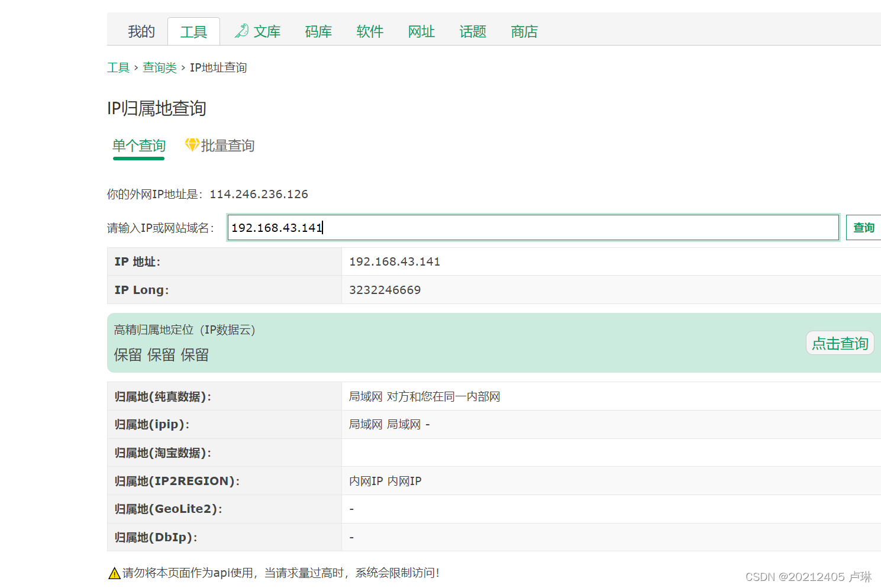Open the 软件 tab
The width and height of the screenshot is (881, 588).
tap(370, 31)
